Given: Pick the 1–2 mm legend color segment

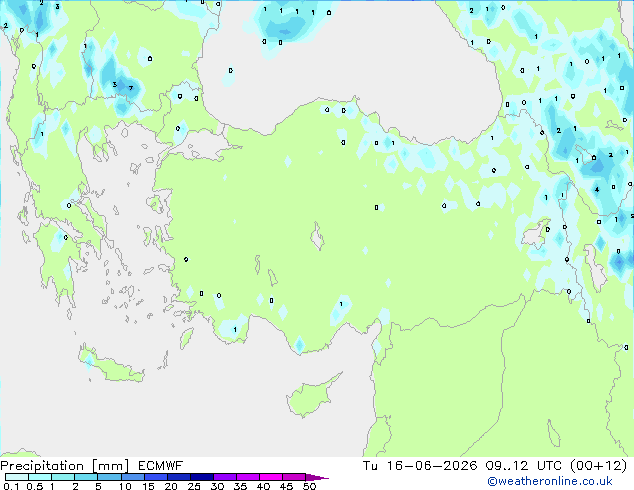Looking at the screenshot, I should 63,477.
